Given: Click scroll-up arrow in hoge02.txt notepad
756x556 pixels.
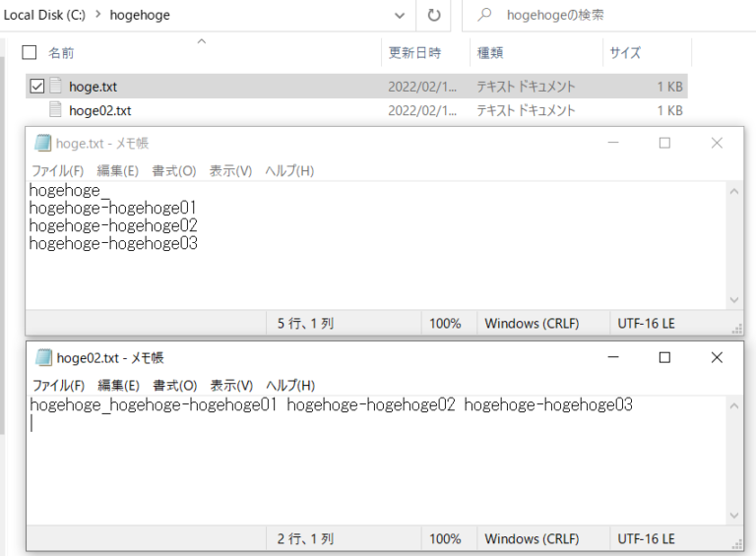Looking at the screenshot, I should pos(734,406).
